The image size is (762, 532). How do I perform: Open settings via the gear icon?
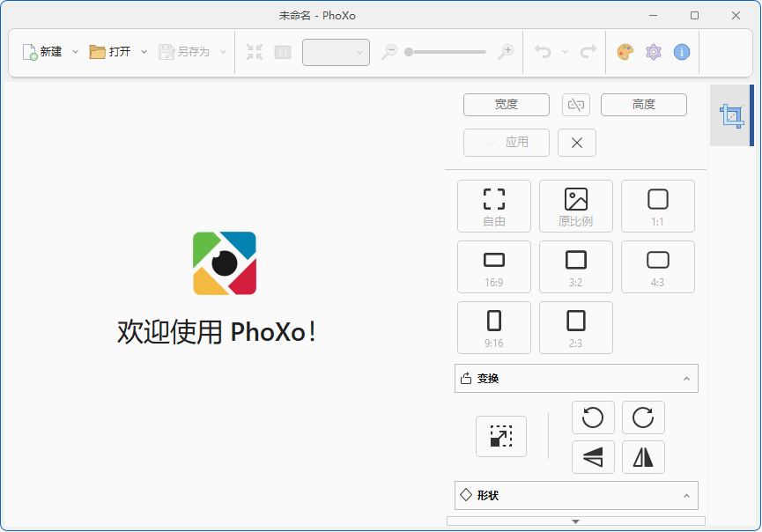pos(654,52)
